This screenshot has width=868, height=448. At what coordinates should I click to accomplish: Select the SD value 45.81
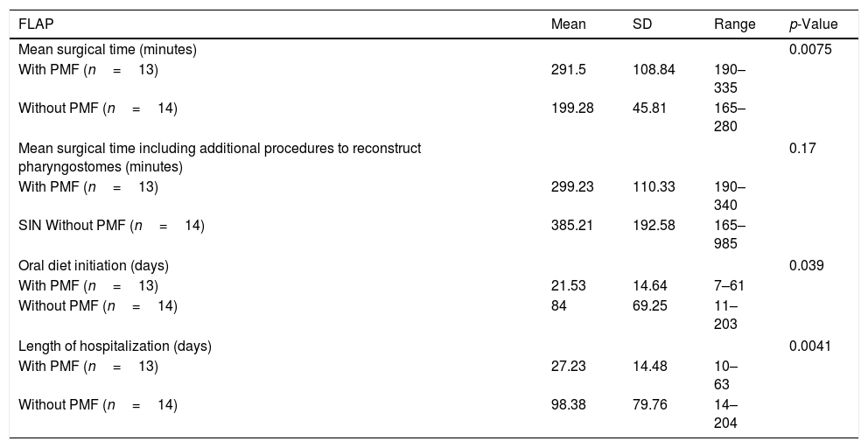pyautogui.click(x=650, y=108)
